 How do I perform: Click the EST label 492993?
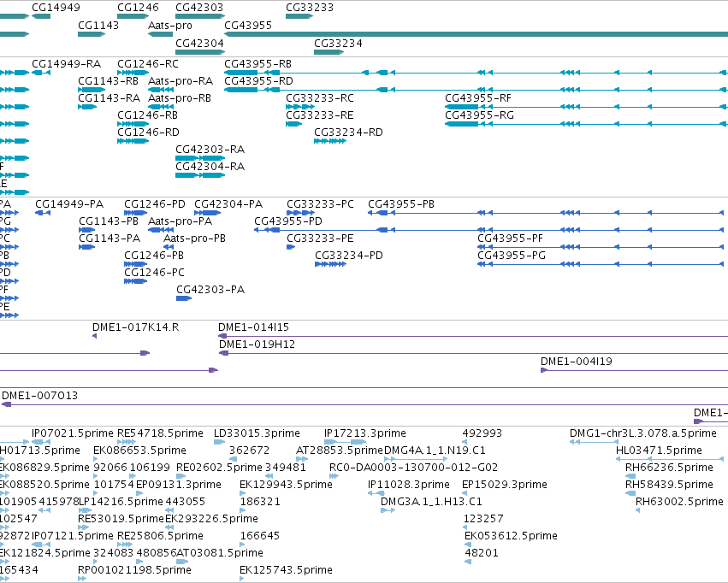click(x=482, y=433)
